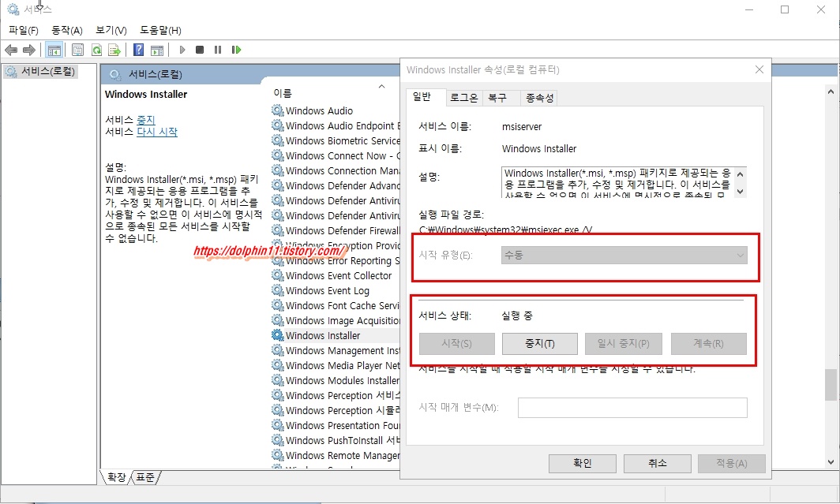
Task: Click gear icon of Windows Event Collector
Action: pyautogui.click(x=278, y=275)
